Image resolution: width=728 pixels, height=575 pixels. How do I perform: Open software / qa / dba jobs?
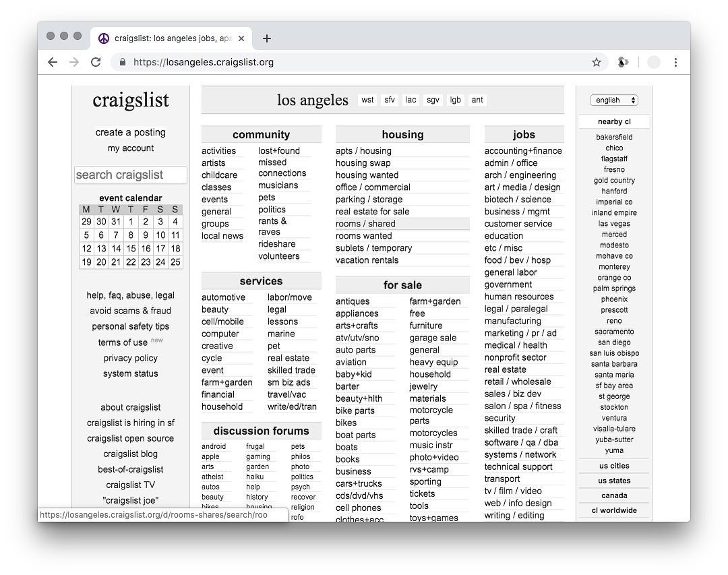(x=521, y=443)
